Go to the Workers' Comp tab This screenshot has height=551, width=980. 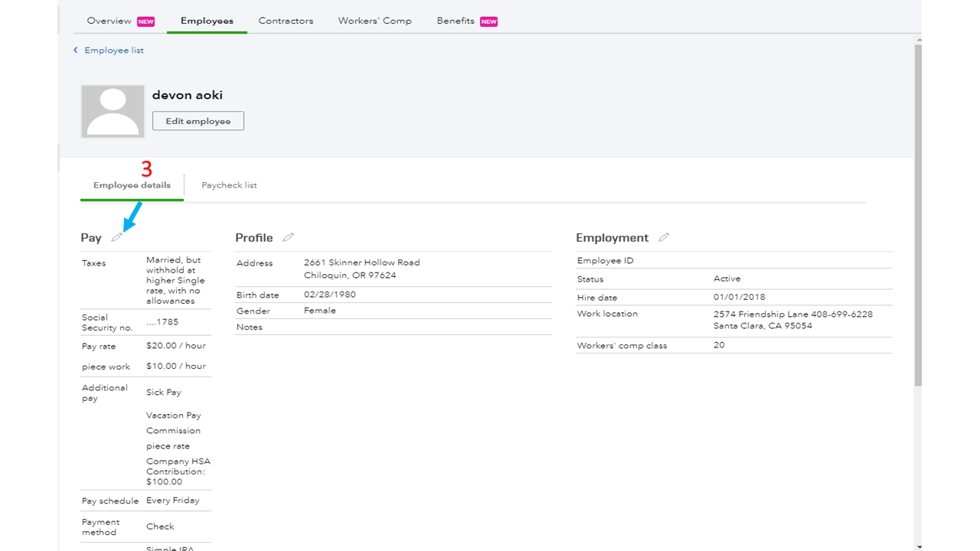374,21
